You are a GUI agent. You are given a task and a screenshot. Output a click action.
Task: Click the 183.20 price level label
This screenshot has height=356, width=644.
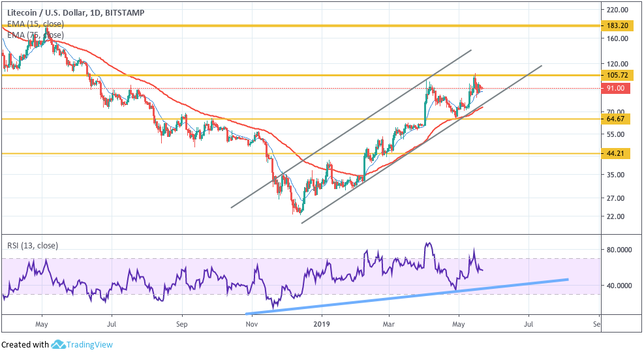click(617, 25)
